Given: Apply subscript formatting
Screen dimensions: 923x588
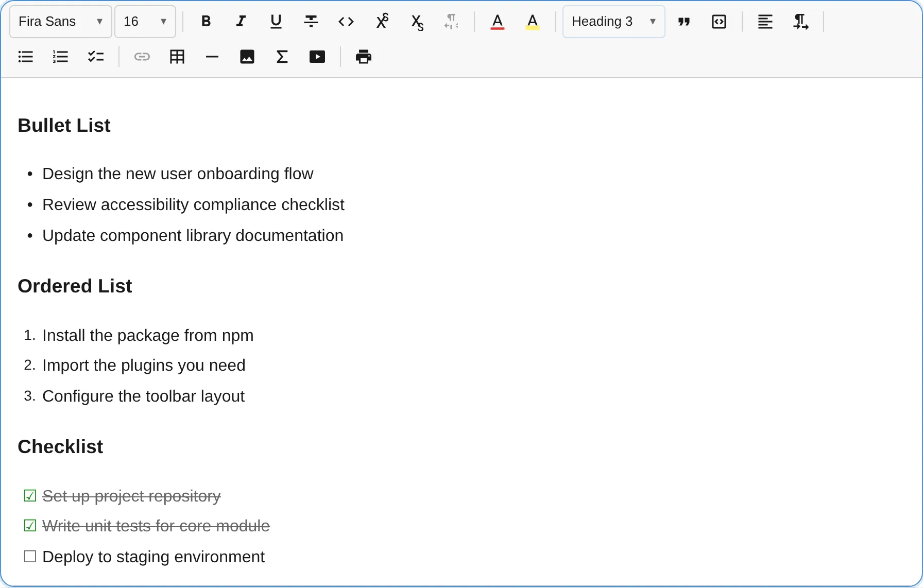Looking at the screenshot, I should pos(417,22).
